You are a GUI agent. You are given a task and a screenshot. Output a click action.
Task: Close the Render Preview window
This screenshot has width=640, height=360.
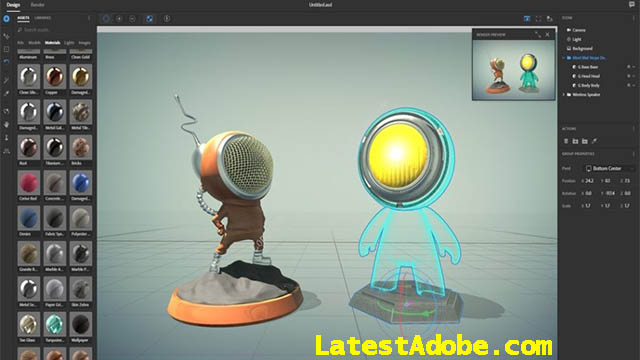[547, 35]
